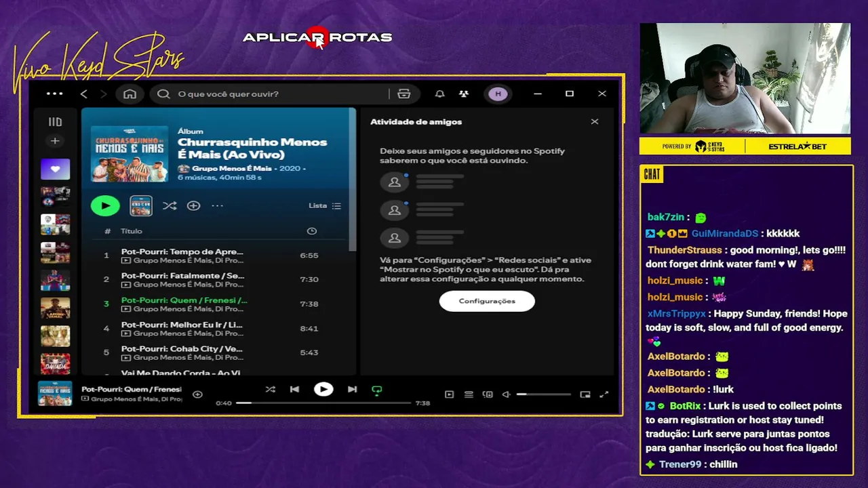The width and height of the screenshot is (868, 488).
Task: Open the Liked Songs heart playlist
Action: pos(55,169)
